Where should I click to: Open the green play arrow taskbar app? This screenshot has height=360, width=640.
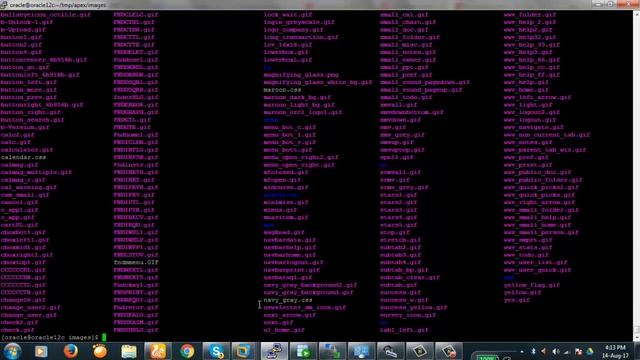tap(303, 351)
